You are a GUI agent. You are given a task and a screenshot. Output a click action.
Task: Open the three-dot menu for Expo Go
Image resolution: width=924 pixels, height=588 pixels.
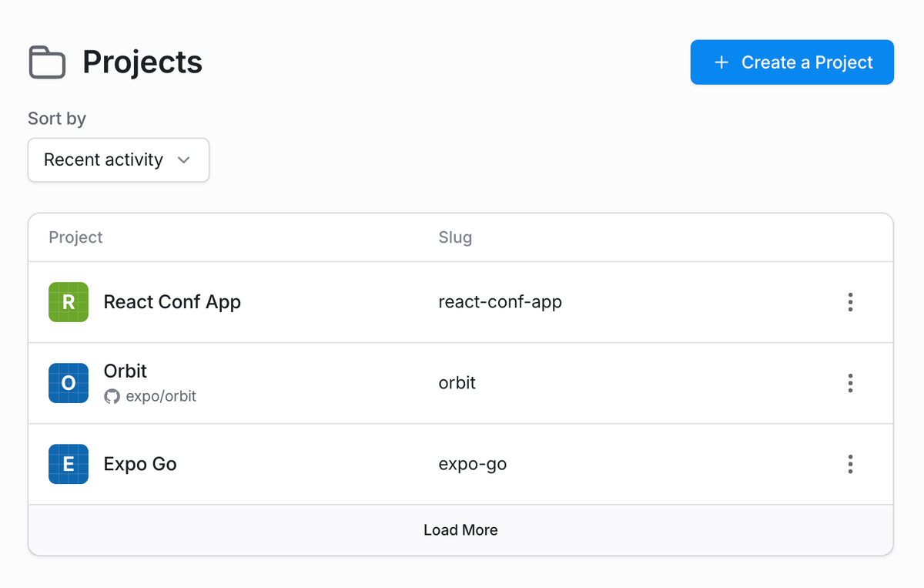(850, 464)
